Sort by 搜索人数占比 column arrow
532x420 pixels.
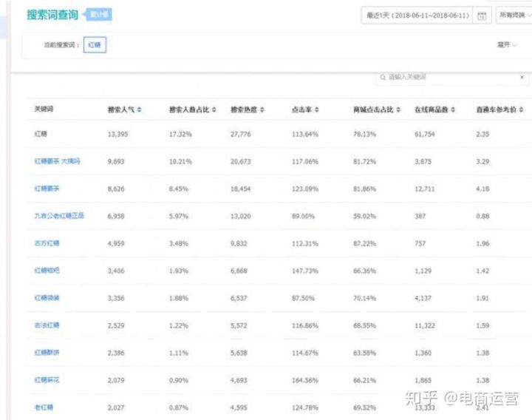point(214,109)
